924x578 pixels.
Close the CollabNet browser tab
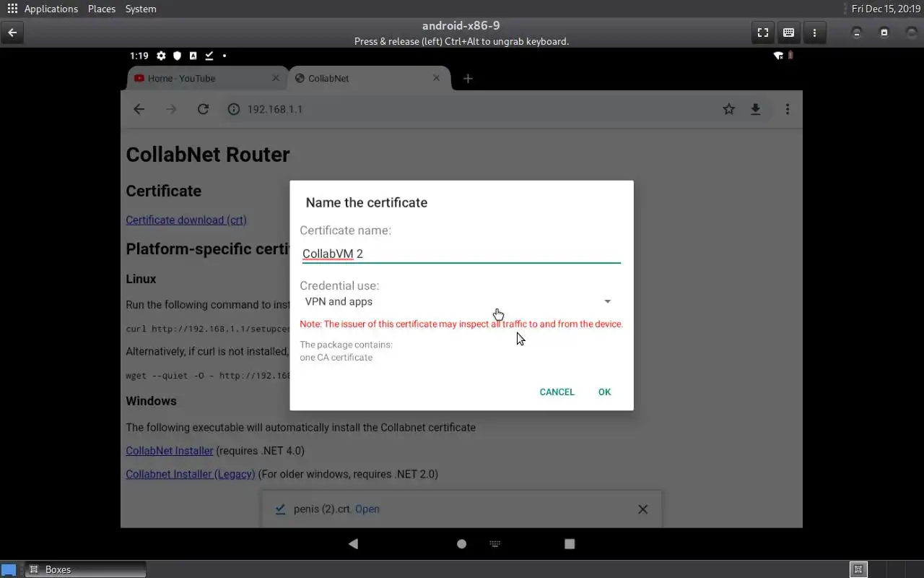(x=436, y=78)
